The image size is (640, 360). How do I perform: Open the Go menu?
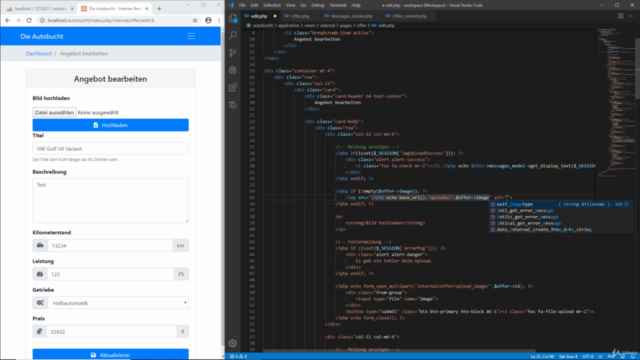click(x=303, y=5)
